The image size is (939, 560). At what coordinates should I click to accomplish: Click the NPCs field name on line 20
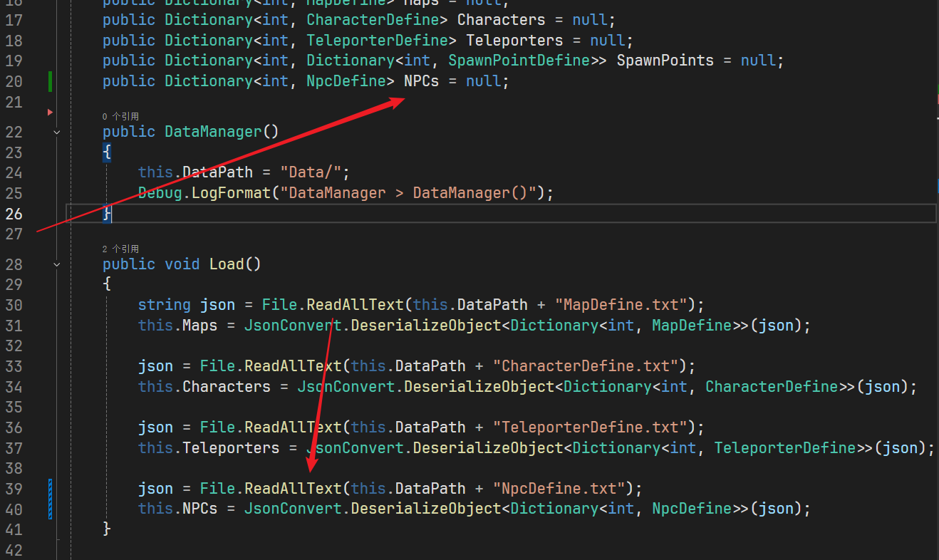coord(421,81)
